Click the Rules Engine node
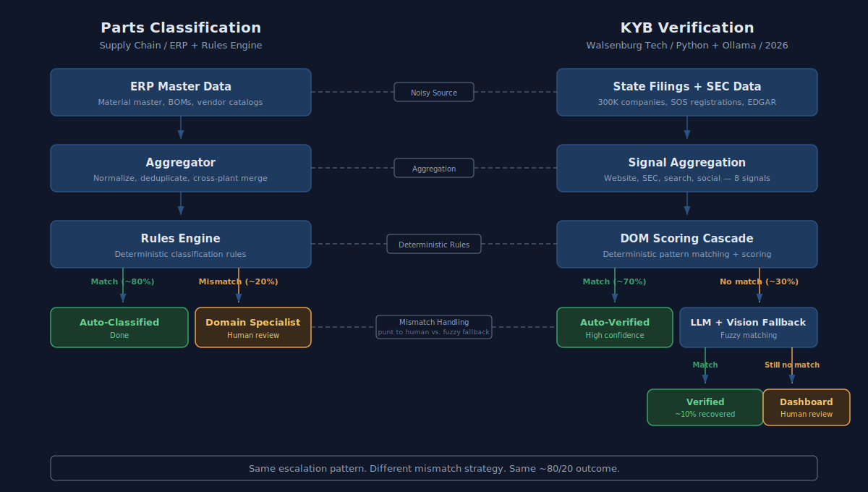Screen dimensions: 868x492 (180, 244)
